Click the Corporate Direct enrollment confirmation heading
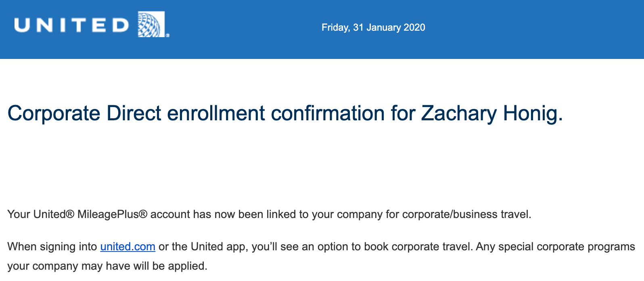644x281 pixels. (x=284, y=113)
